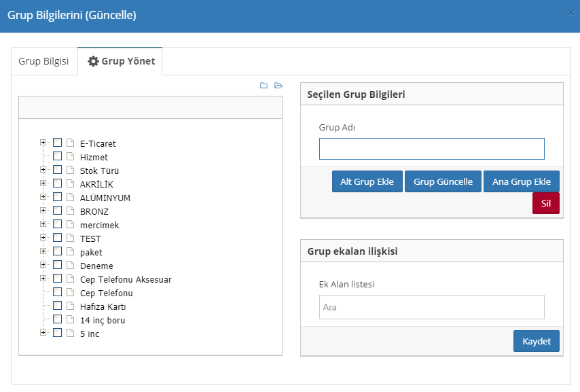The width and height of the screenshot is (580, 392).
Task: Expand the Stok Türü tree node
Action: (x=43, y=170)
